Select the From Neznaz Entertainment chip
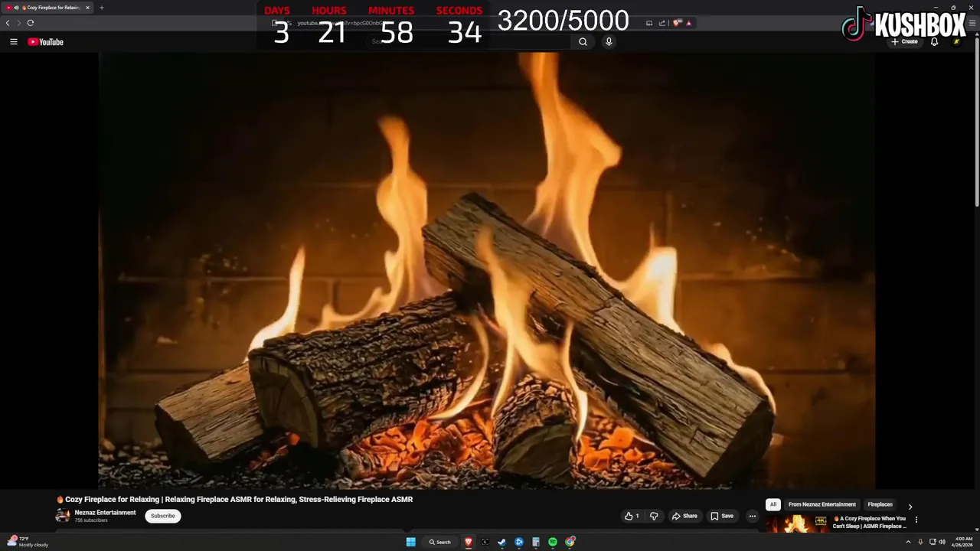The width and height of the screenshot is (980, 551). pyautogui.click(x=822, y=504)
